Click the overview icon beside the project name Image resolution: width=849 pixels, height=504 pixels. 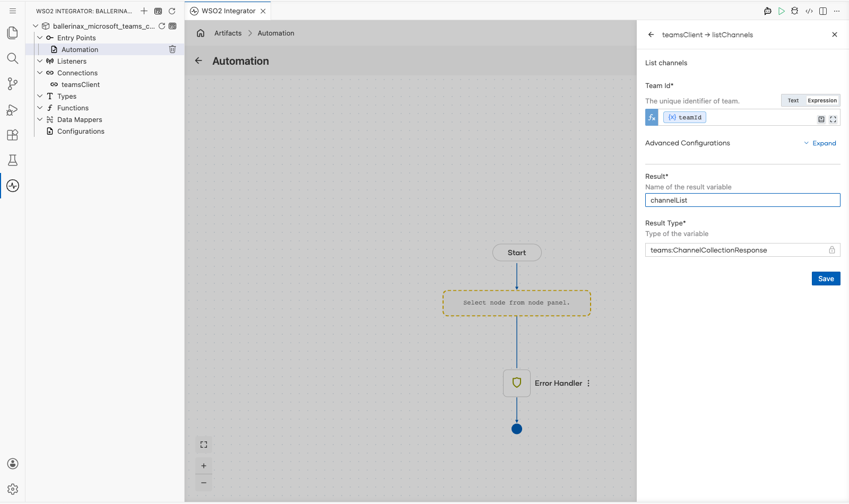coord(172,25)
